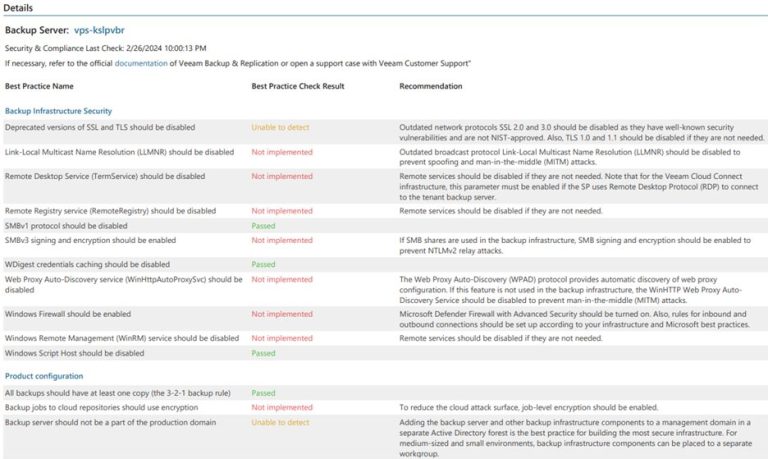
Task: Select the Remote Registry service row
Action: point(110,211)
